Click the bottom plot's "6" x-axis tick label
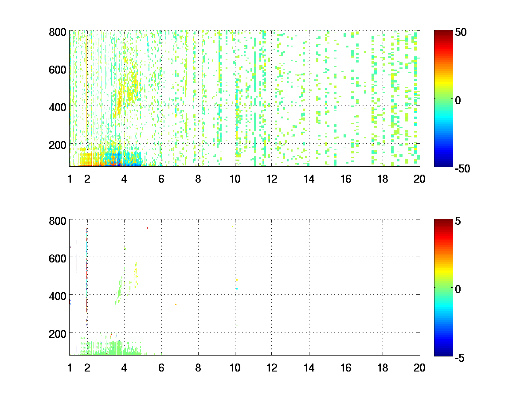The image size is (532, 399). click(x=161, y=368)
